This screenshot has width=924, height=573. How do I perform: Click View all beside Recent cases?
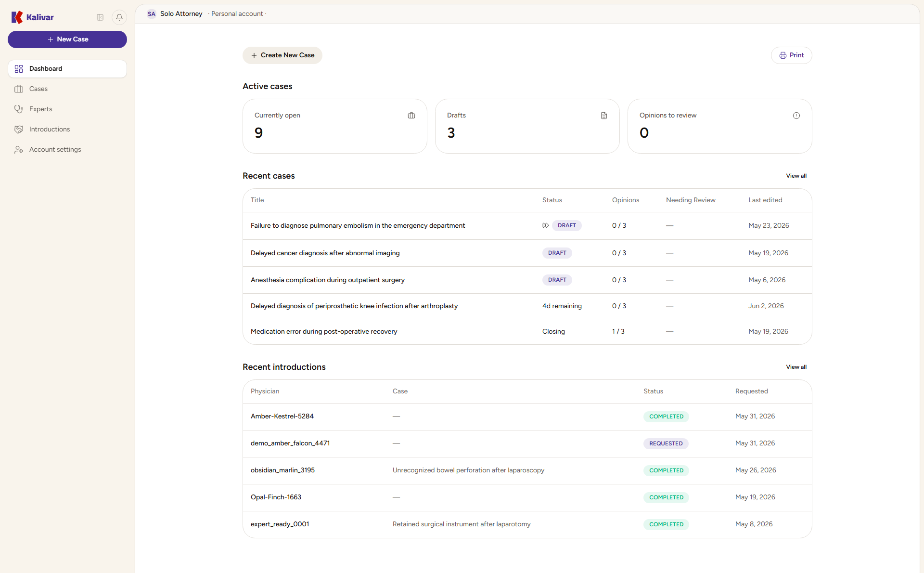796,176
